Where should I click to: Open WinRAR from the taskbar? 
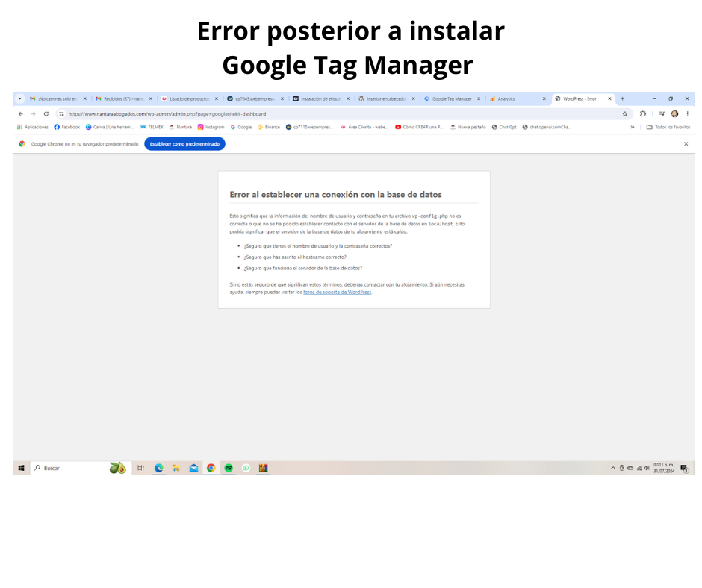coord(263,468)
